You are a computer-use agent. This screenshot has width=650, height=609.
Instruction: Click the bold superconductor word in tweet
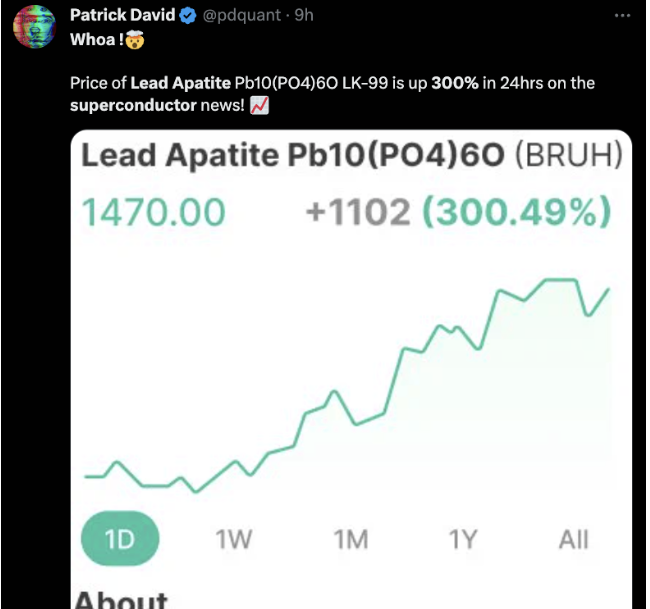(133, 105)
